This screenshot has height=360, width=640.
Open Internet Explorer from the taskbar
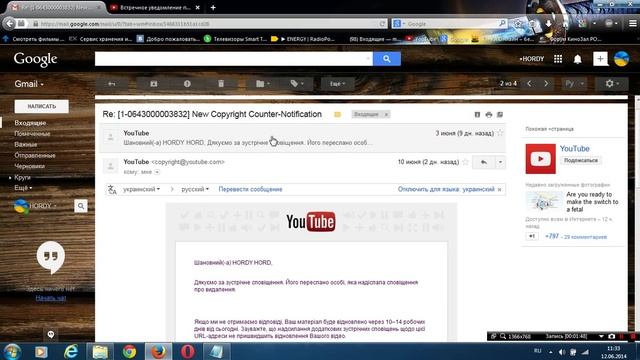[x=71, y=351]
